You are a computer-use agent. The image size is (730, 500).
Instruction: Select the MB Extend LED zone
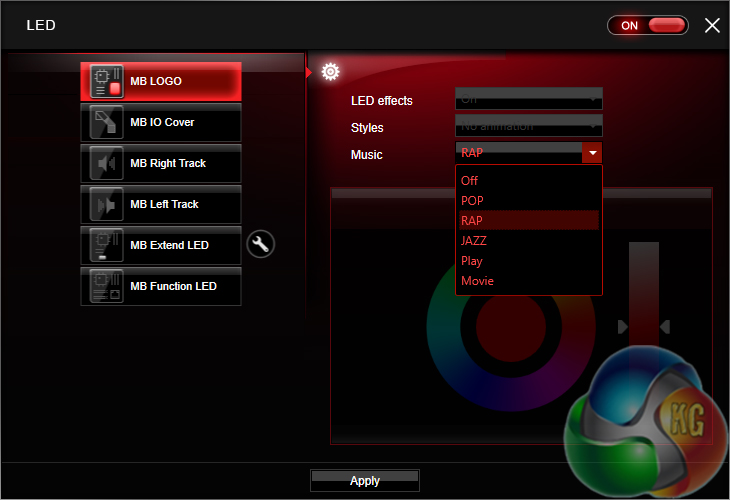click(161, 245)
